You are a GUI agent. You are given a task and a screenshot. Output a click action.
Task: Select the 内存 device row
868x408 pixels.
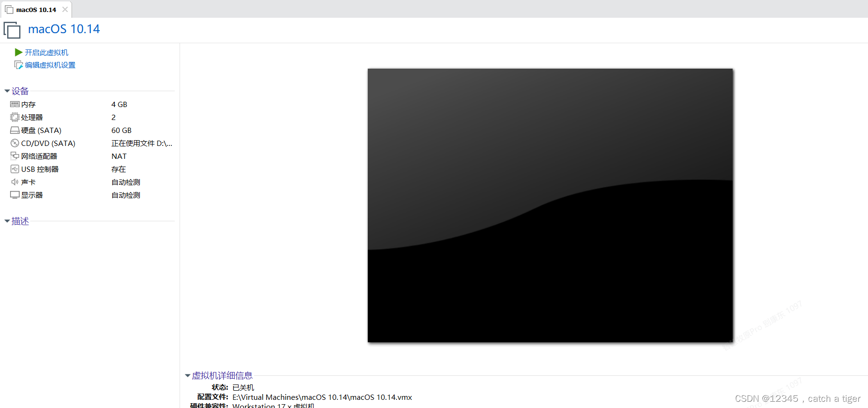pos(91,104)
